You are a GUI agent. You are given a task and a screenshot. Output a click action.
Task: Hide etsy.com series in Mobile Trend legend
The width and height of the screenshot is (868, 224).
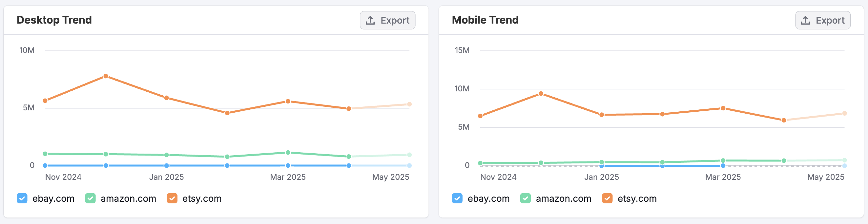(x=607, y=198)
